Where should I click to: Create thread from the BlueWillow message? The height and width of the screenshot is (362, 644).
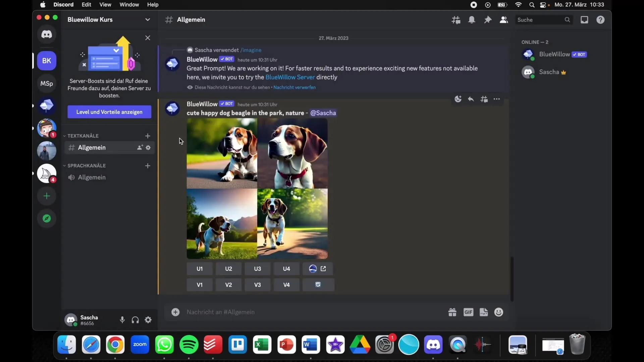pyautogui.click(x=484, y=99)
